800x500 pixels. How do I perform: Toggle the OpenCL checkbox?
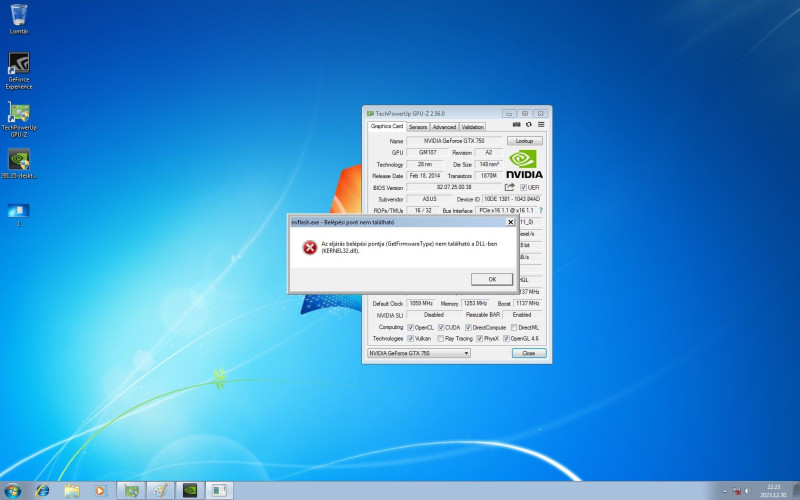(x=410, y=328)
